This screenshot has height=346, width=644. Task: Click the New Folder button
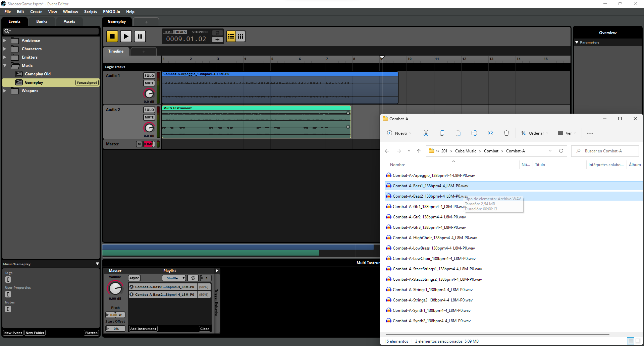pos(35,333)
